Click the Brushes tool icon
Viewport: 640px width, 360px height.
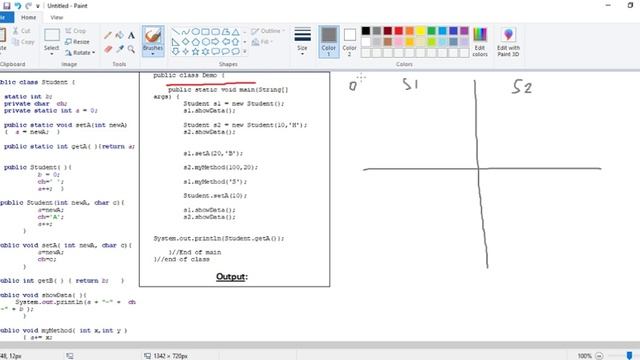[x=153, y=36]
